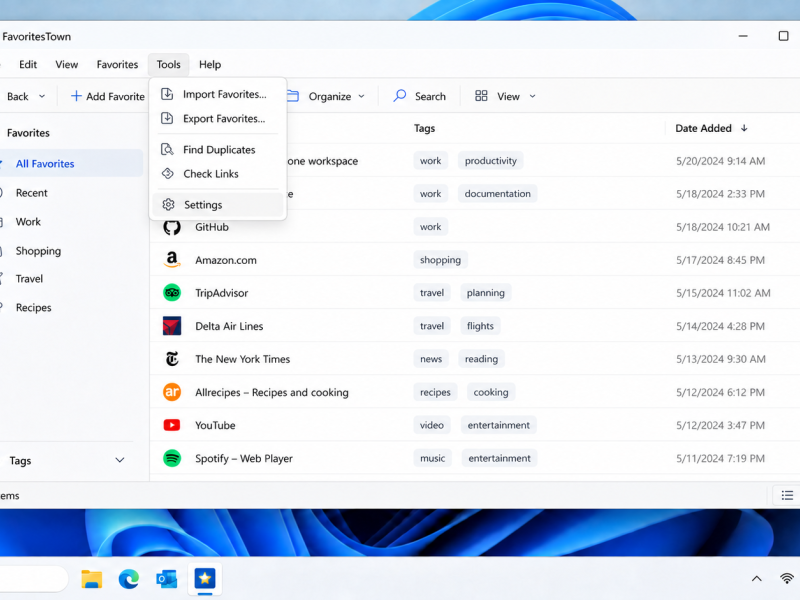Launch Microsoft Edge from taskbar
This screenshot has height=600, width=800.
pos(129,579)
